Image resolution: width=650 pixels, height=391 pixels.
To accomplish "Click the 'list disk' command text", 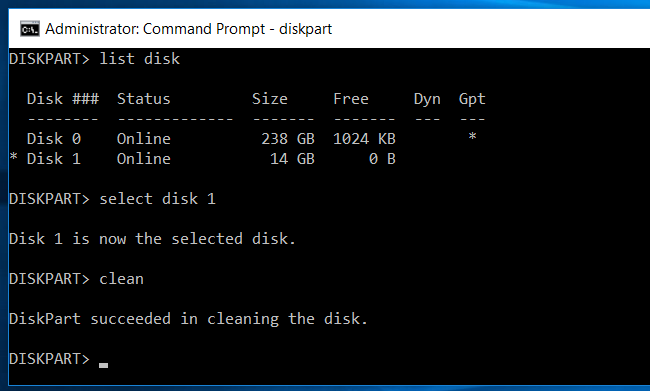I will click(x=140, y=59).
